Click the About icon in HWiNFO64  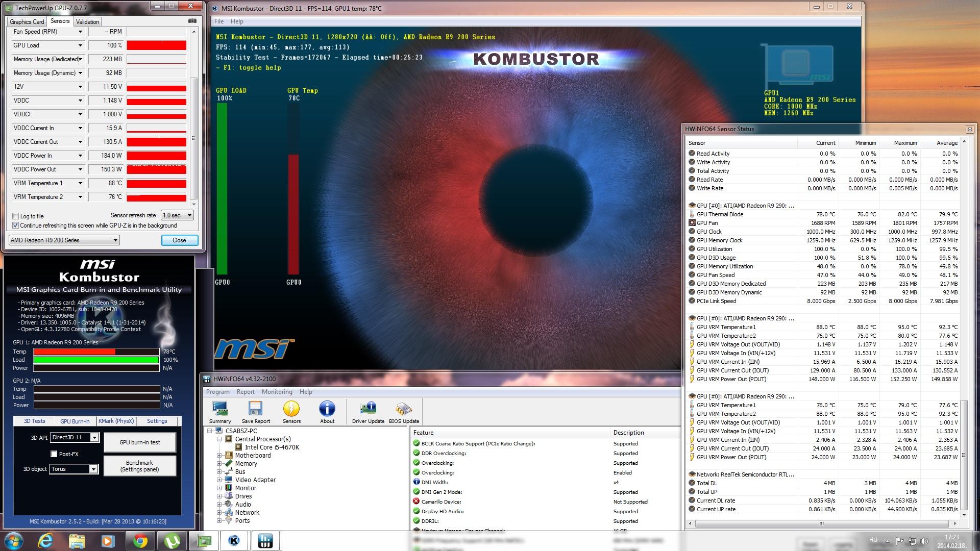pos(327,412)
